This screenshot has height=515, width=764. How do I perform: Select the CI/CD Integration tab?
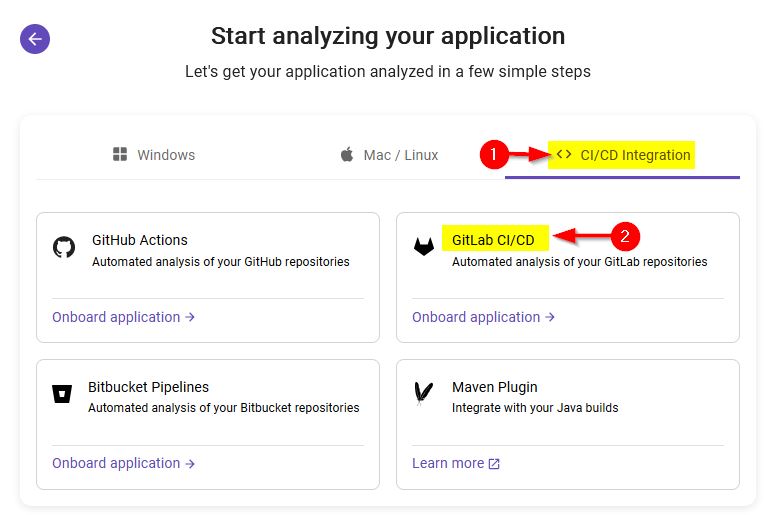(x=622, y=155)
